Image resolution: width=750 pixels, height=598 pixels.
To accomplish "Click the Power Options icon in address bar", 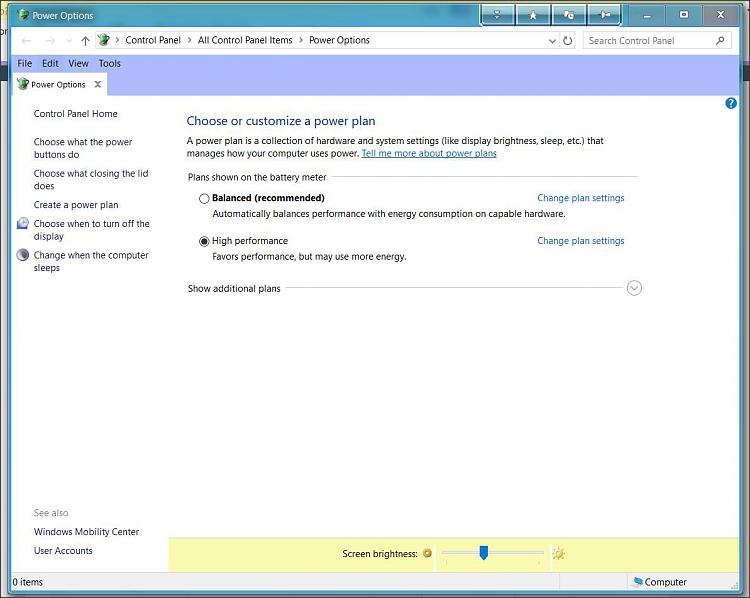I will (104, 40).
